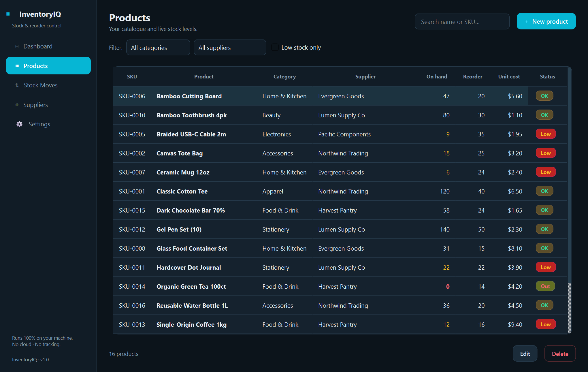Select the Ceramic Mug 12oz product name
The height and width of the screenshot is (372, 588).
tap(183, 172)
